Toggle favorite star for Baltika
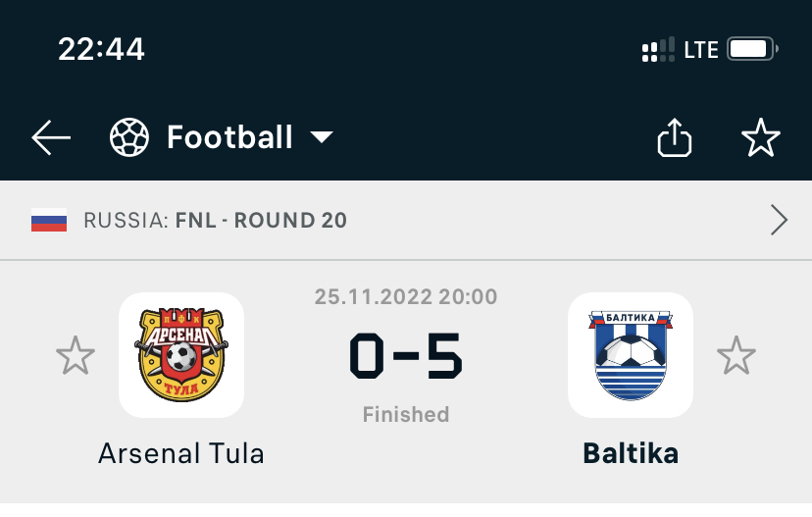Image resolution: width=812 pixels, height=517 pixels. click(x=736, y=355)
